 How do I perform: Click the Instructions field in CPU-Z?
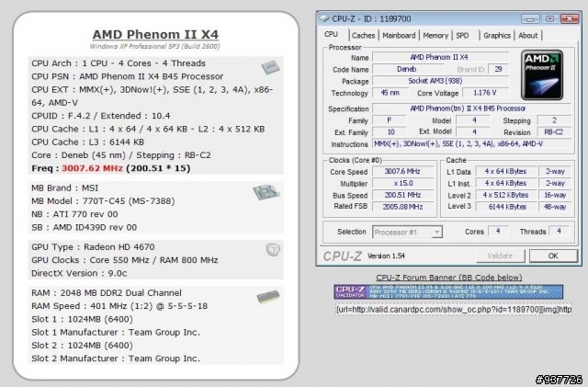pyautogui.click(x=471, y=143)
